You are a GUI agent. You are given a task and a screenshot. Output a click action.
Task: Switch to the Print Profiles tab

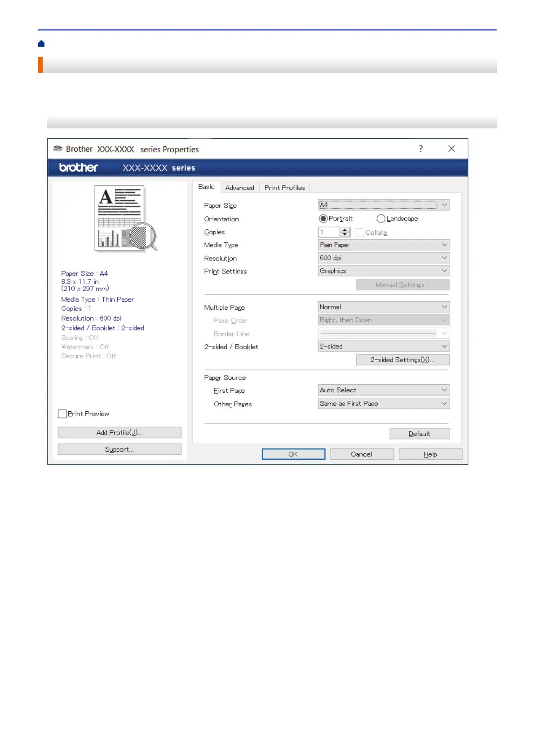(x=285, y=188)
